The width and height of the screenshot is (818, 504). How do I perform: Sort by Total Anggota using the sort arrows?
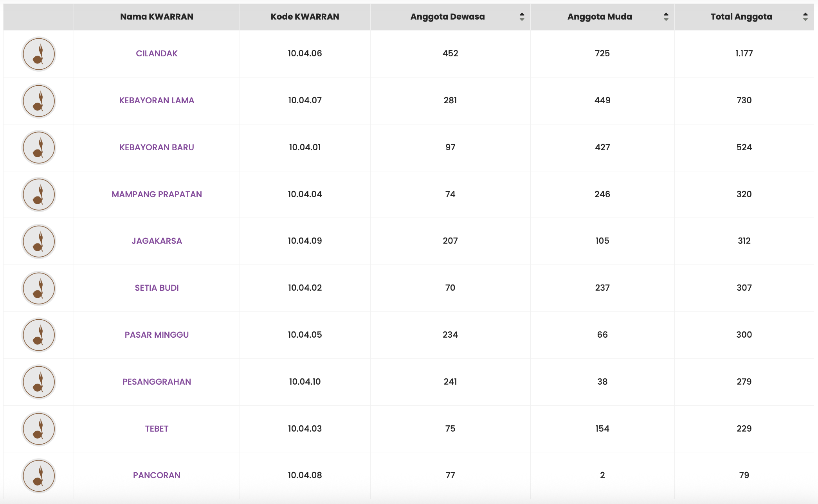pyautogui.click(x=805, y=17)
